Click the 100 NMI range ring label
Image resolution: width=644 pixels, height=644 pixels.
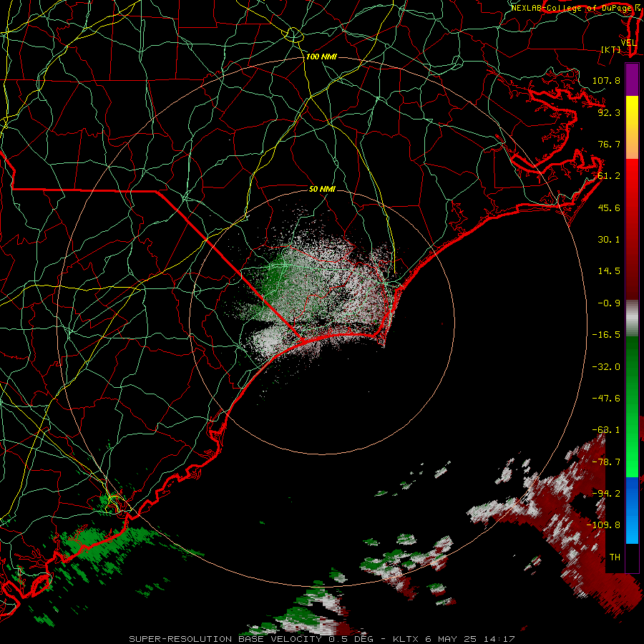321,57
